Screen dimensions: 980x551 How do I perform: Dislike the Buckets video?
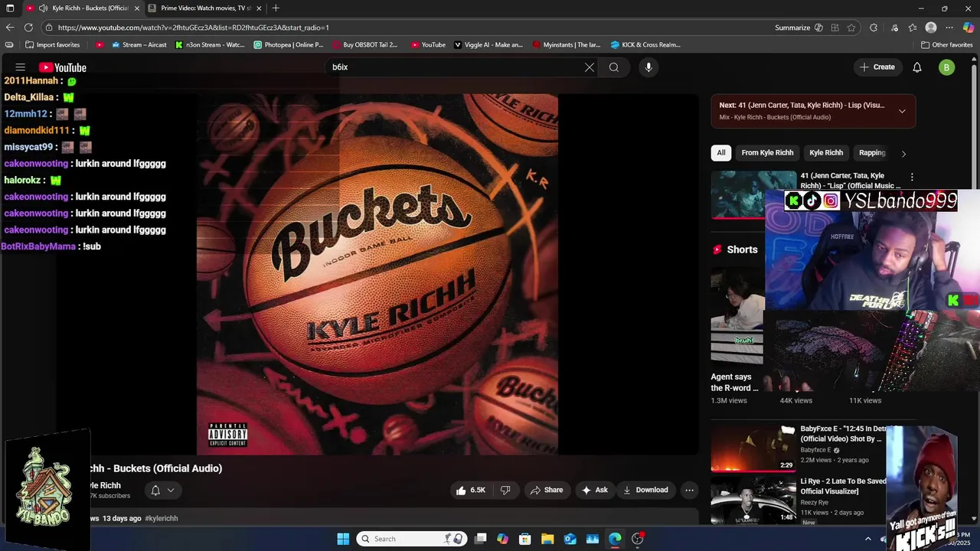click(505, 490)
